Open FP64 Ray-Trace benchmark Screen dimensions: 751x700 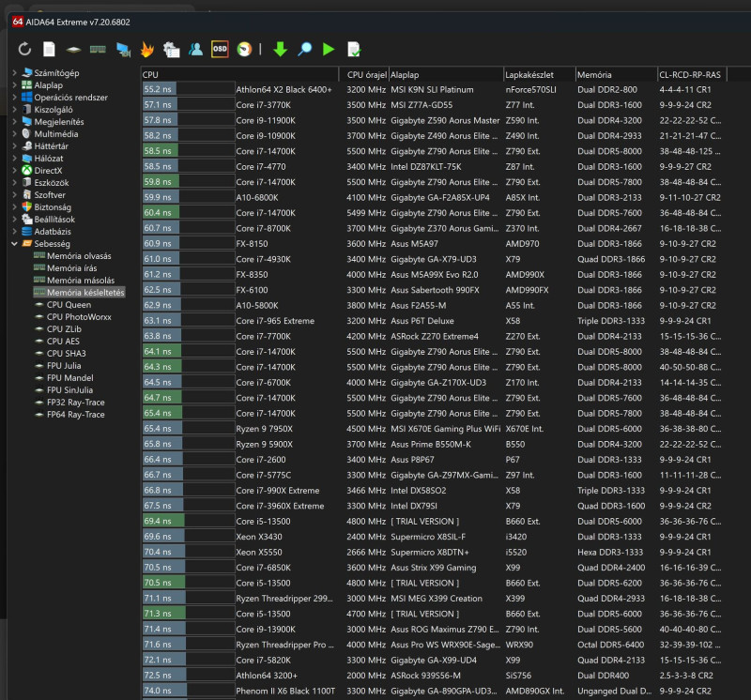click(x=76, y=414)
